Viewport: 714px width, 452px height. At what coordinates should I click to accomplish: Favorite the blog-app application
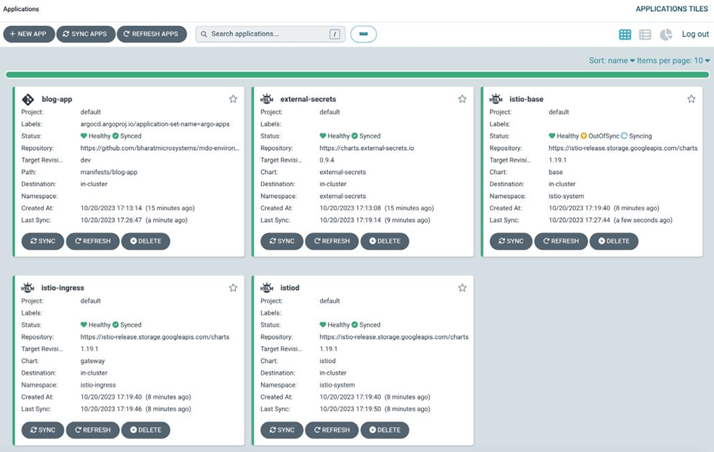(233, 99)
